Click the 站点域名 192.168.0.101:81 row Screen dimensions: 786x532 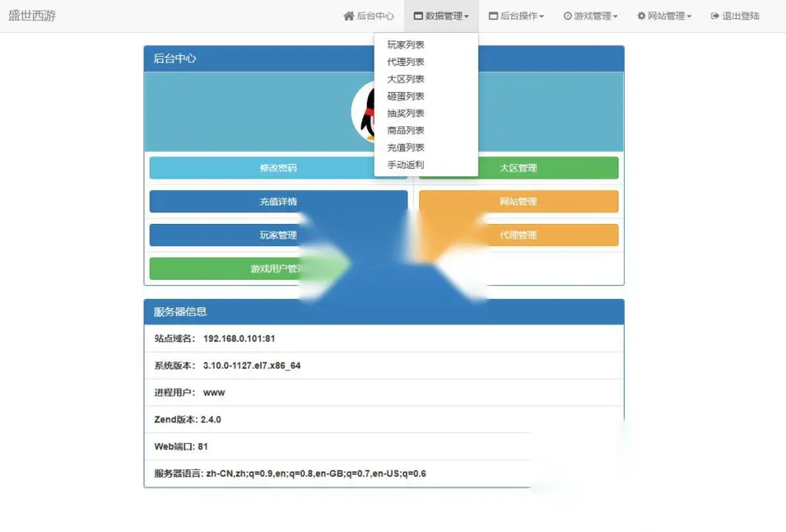[384, 339]
